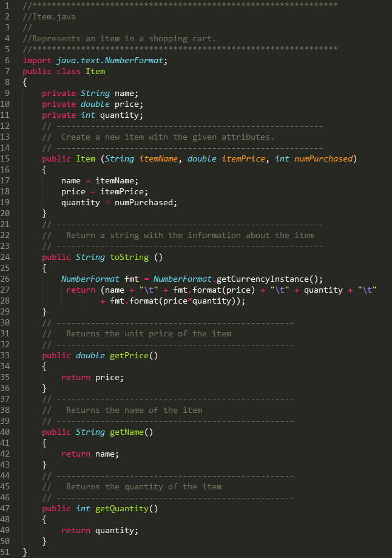Click the import java.text.NumberFormat statement
This screenshot has width=392, height=558.
click(95, 61)
